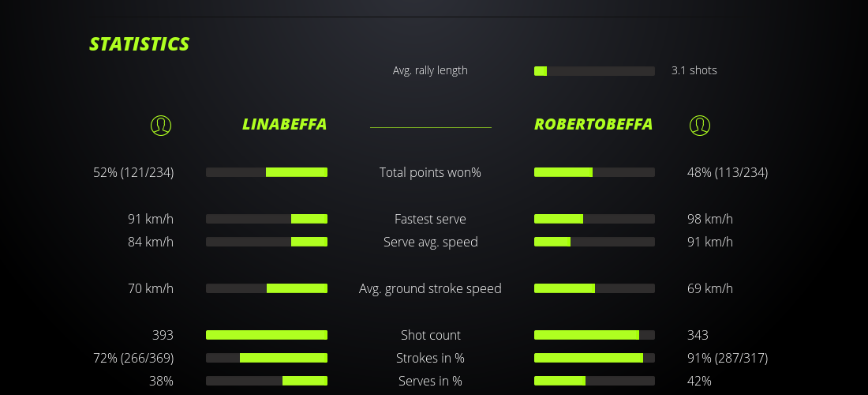The height and width of the screenshot is (395, 868).
Task: Click the LINABEFFA player name
Action: 284,125
